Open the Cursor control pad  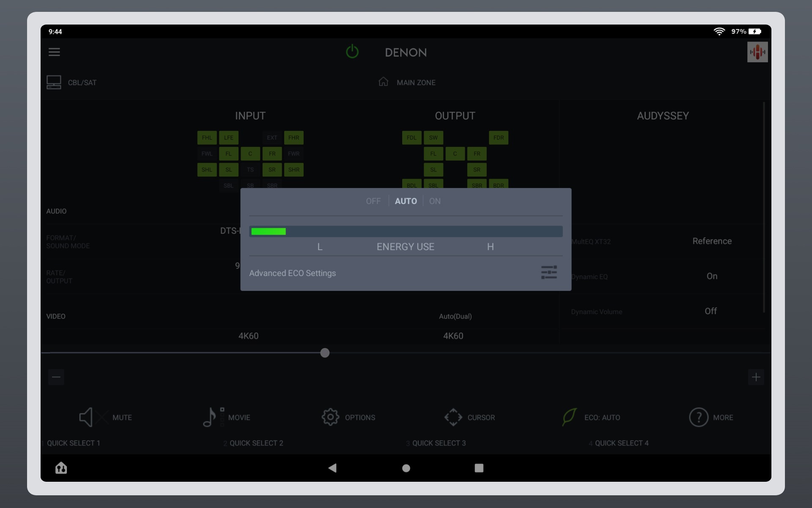tap(469, 417)
